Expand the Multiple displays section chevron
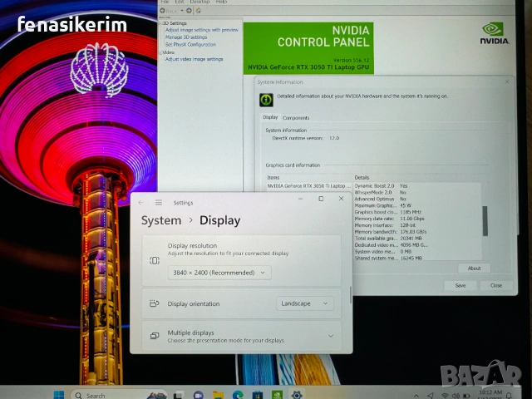532x399 pixels. [x=331, y=336]
